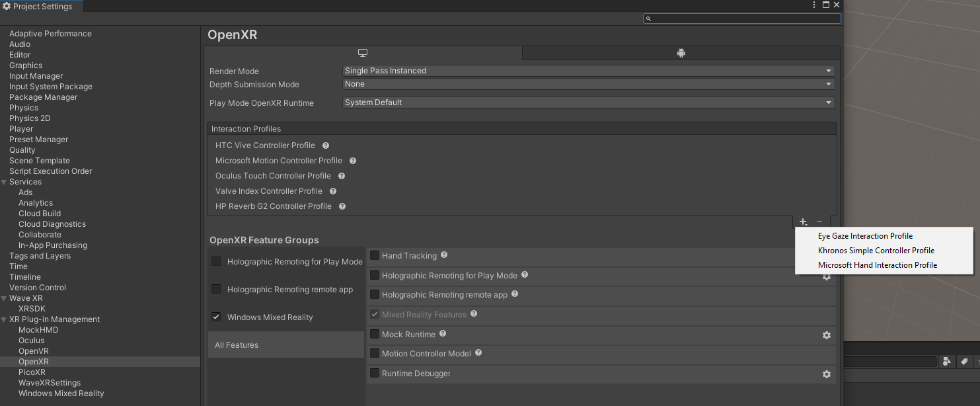980x406 pixels.
Task: Open settings gear for Mock Runtime
Action: 826,335
